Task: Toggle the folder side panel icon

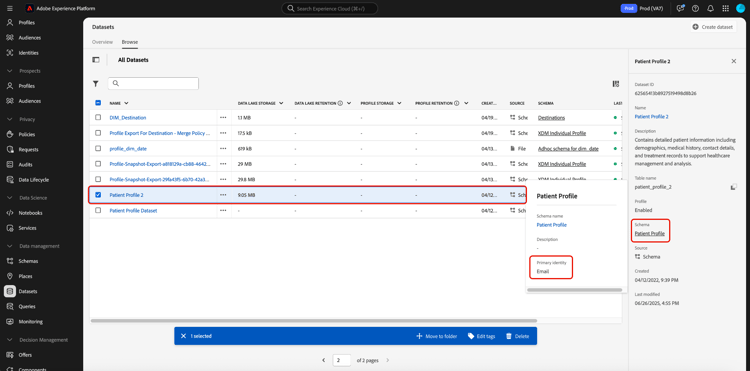Action: [x=96, y=60]
